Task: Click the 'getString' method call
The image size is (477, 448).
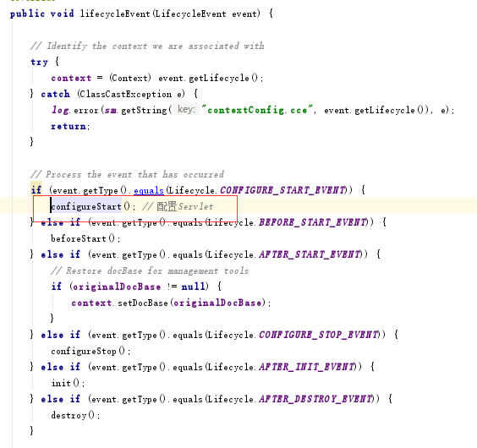Action: point(144,110)
